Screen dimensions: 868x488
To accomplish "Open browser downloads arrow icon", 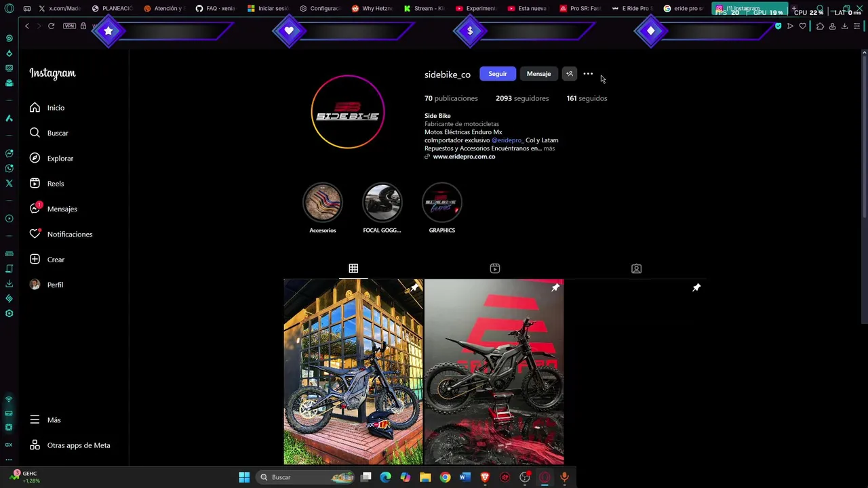I will point(844,26).
